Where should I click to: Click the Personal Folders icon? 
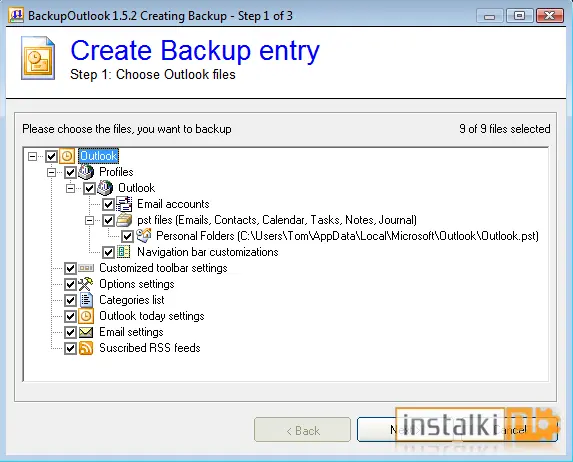(x=144, y=236)
